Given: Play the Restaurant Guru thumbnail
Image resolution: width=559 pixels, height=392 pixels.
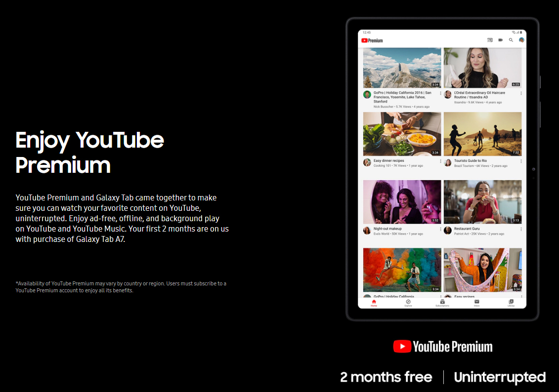Looking at the screenshot, I should point(482,202).
